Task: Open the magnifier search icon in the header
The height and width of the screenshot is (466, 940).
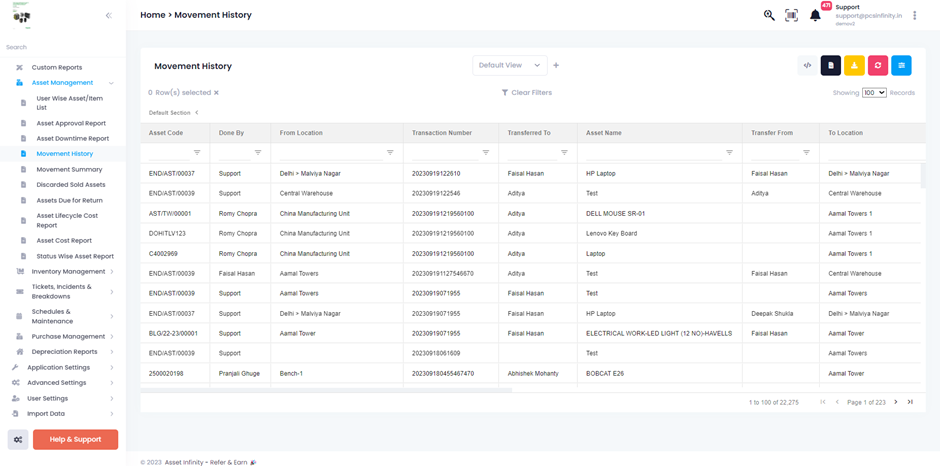Action: coord(769,16)
